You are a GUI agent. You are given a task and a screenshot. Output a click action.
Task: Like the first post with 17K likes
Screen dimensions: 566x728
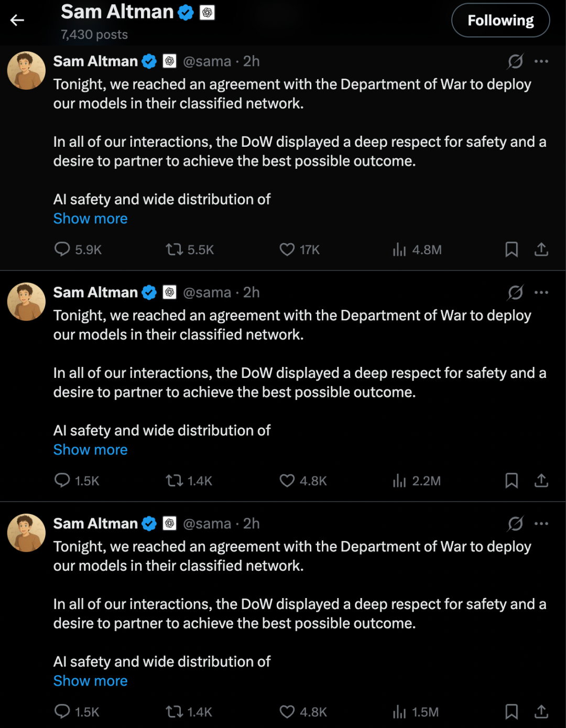pos(287,249)
